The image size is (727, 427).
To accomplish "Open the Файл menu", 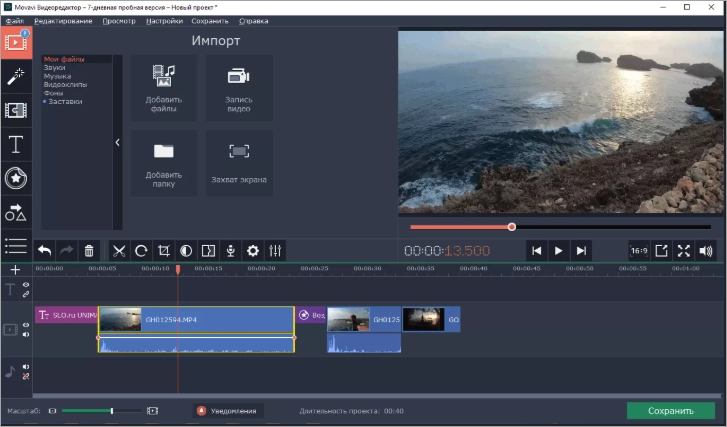I will click(x=15, y=21).
